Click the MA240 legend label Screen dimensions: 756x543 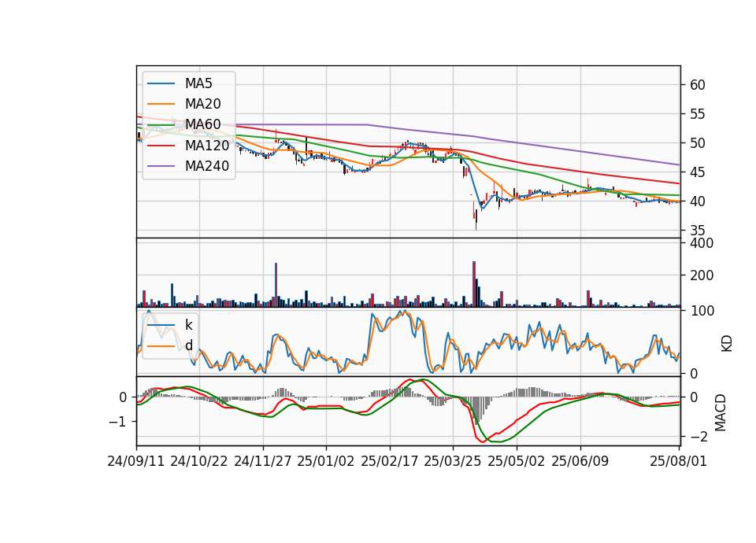tap(207, 166)
